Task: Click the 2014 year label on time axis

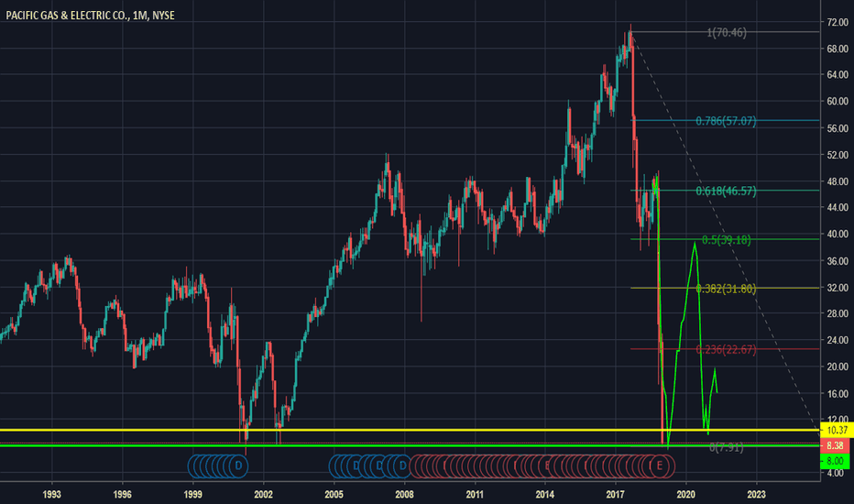Action: [544, 495]
